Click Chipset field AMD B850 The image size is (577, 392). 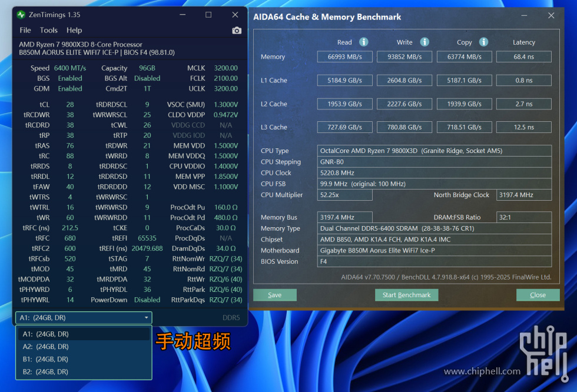coord(435,240)
